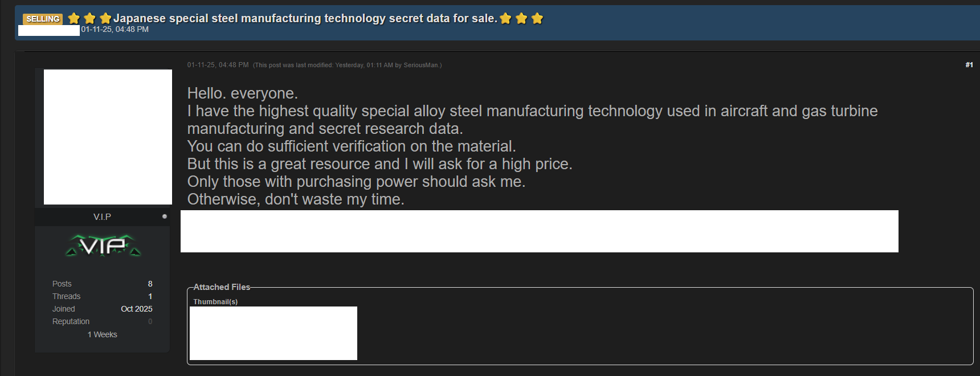
Task: Click the first star after the thread title
Action: point(505,18)
